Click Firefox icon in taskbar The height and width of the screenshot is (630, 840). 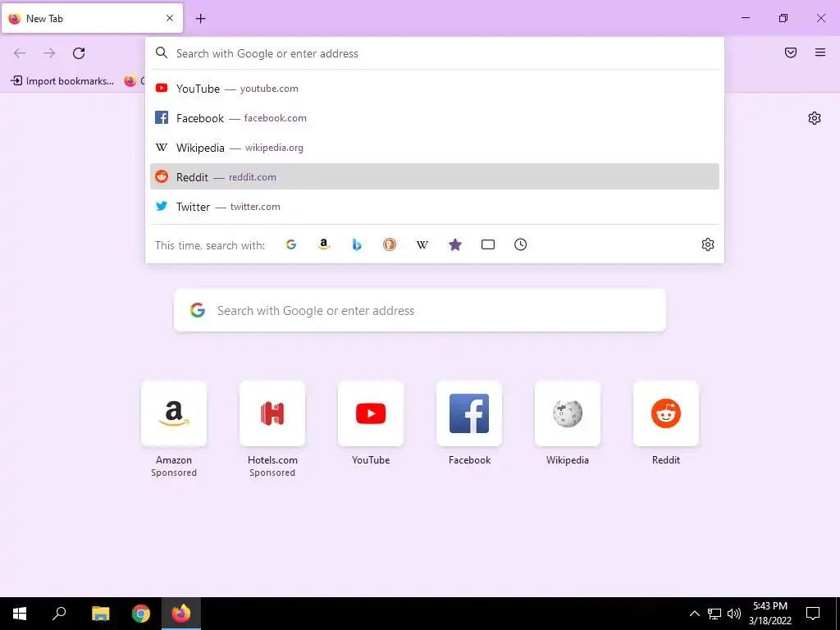(181, 614)
